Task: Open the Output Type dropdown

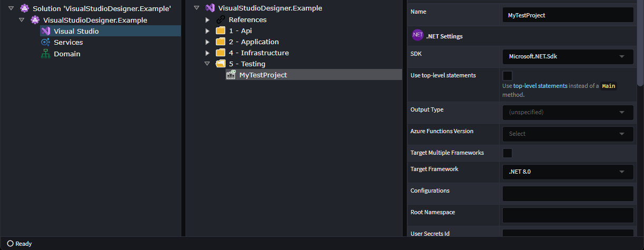Action: pyautogui.click(x=568, y=112)
